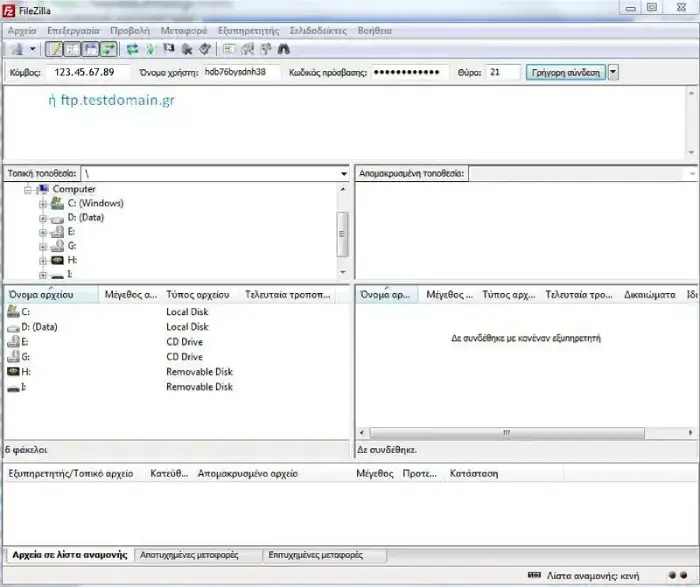Click the local tree vertical scrollbar thumb
The width and height of the screenshot is (700, 587).
pyautogui.click(x=342, y=234)
